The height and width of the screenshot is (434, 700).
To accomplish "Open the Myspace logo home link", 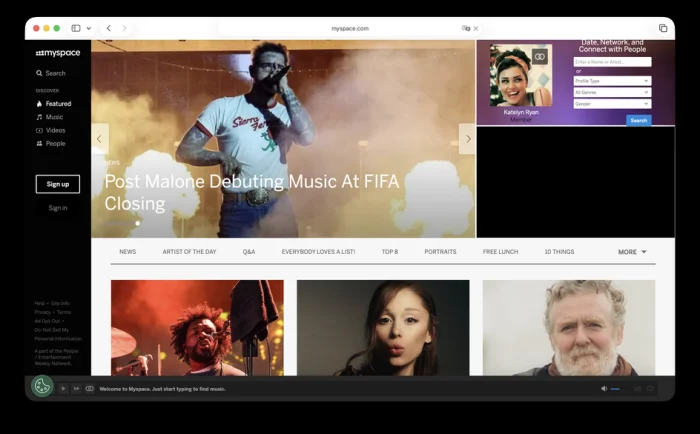I will coord(58,53).
